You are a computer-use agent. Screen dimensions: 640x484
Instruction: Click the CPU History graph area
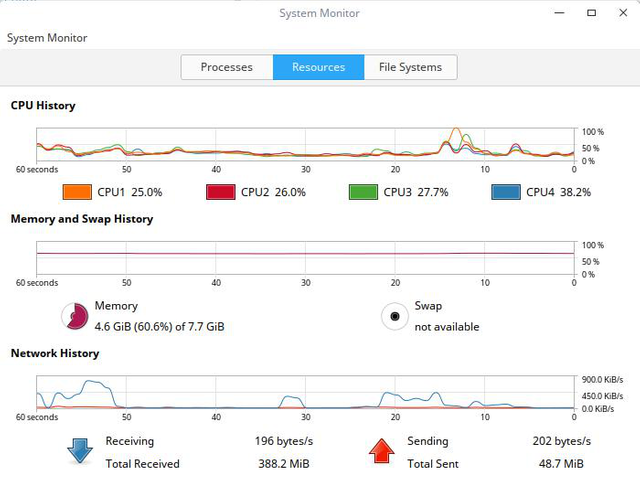click(x=305, y=144)
